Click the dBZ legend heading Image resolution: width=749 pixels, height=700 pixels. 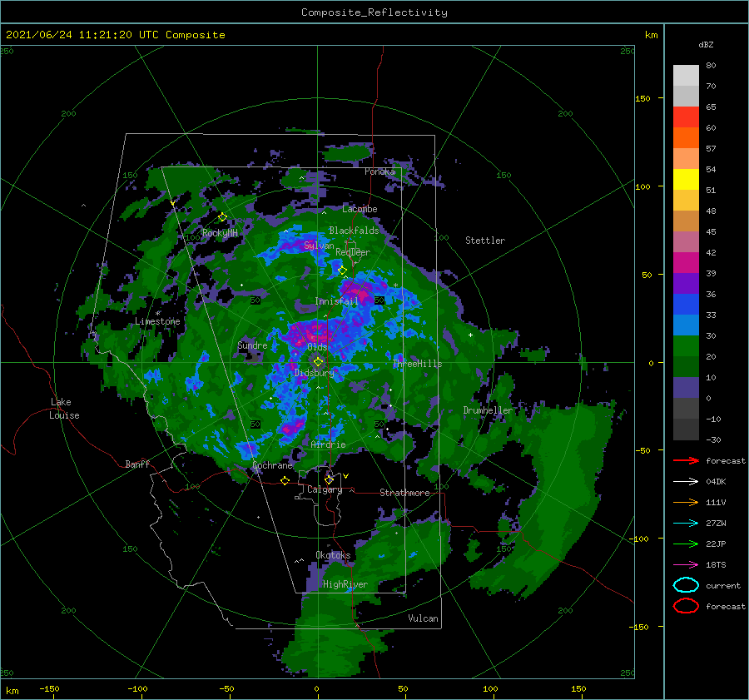pyautogui.click(x=706, y=44)
